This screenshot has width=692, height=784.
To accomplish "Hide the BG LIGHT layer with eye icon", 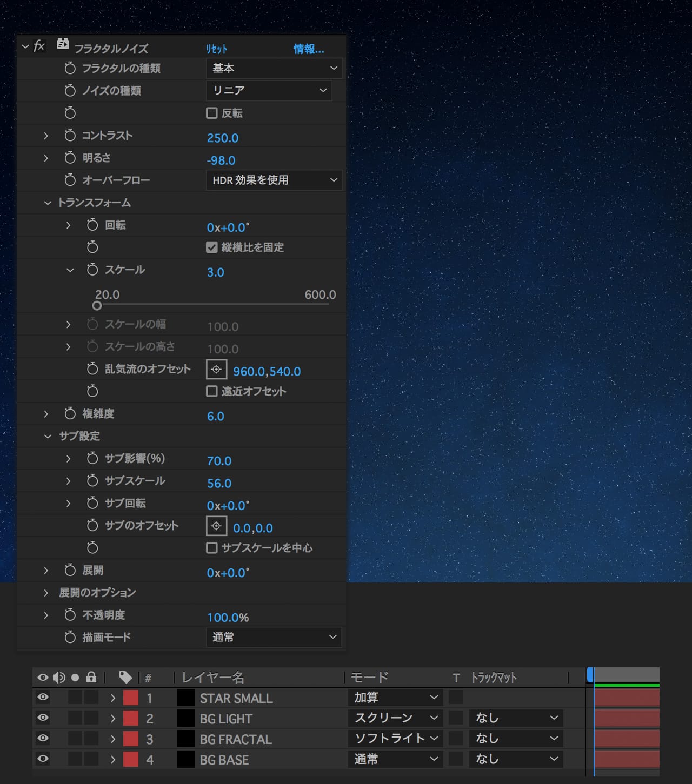I will [x=43, y=718].
